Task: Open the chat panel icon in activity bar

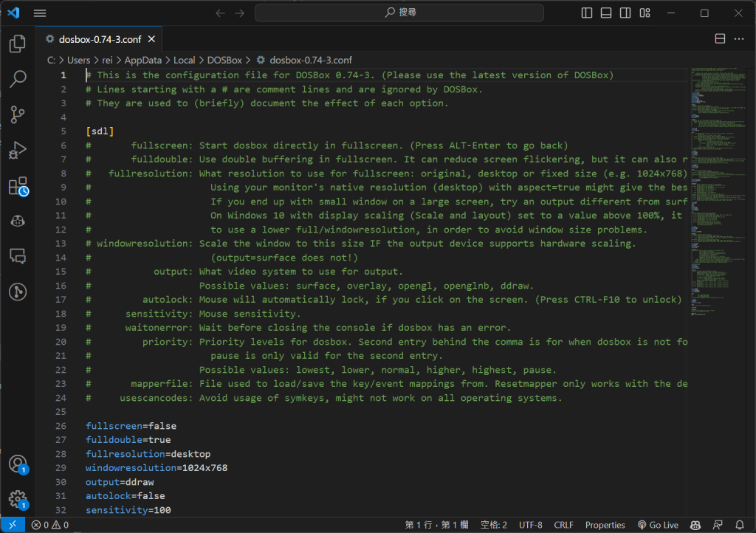Action: (18, 256)
